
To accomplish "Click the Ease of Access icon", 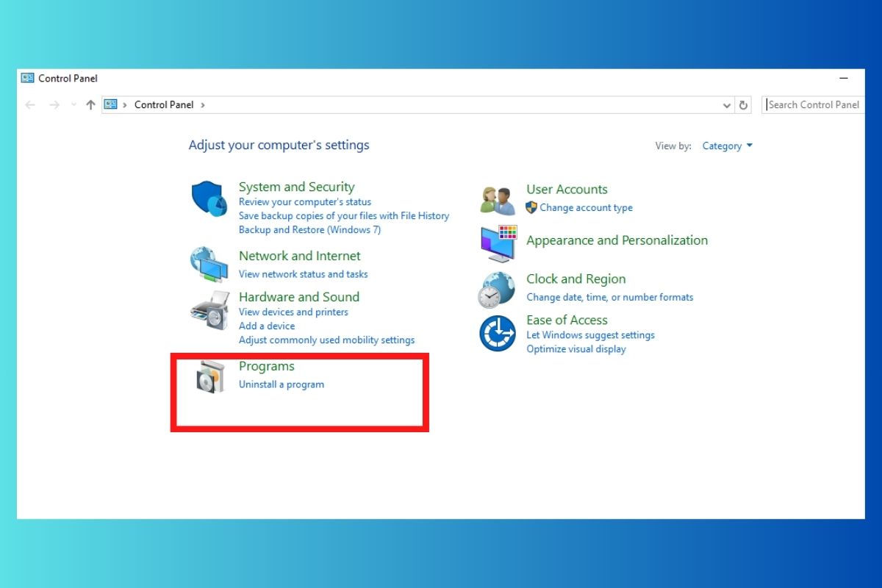I will pos(498,334).
